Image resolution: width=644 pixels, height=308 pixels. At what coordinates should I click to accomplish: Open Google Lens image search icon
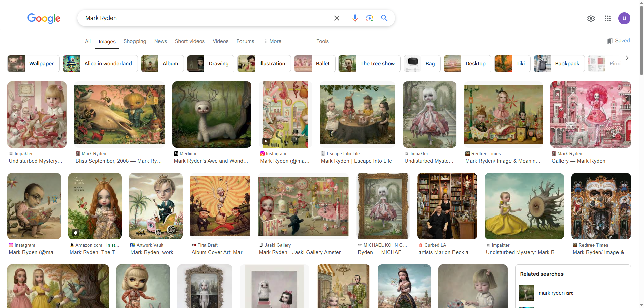[x=370, y=18]
